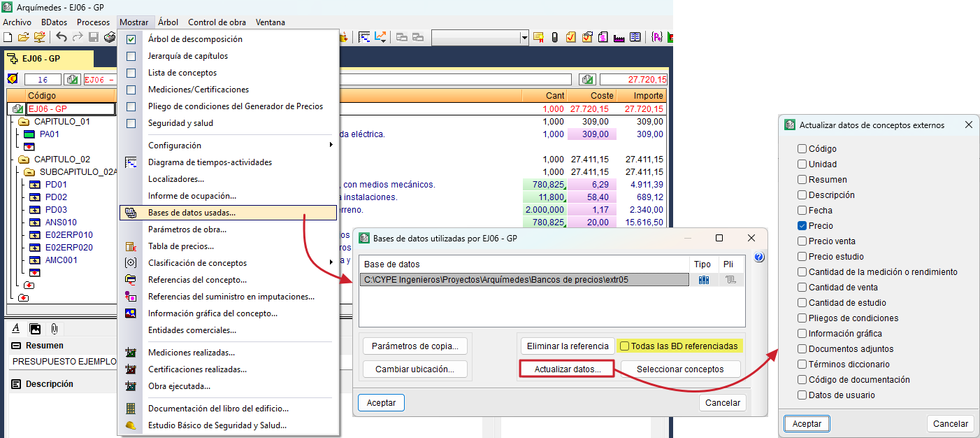The height and width of the screenshot is (438, 980).
Task: Check the Código checkbox in update dialog
Action: (802, 149)
